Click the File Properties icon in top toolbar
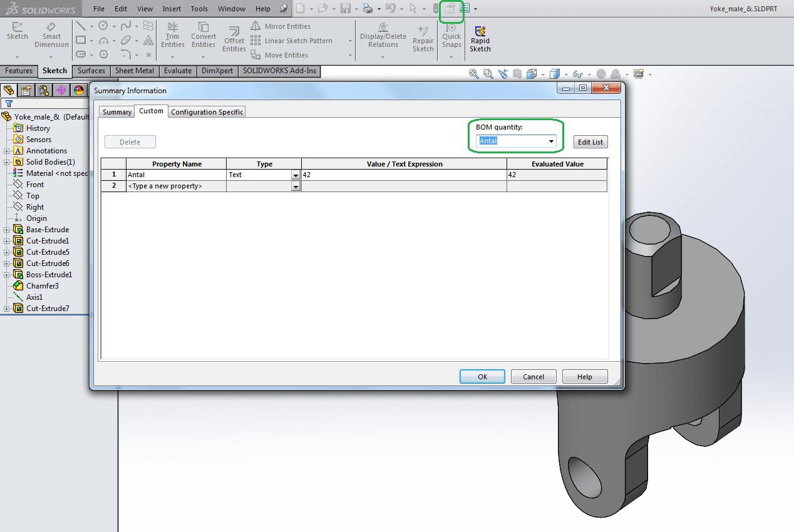This screenshot has height=532, width=794. [450, 9]
